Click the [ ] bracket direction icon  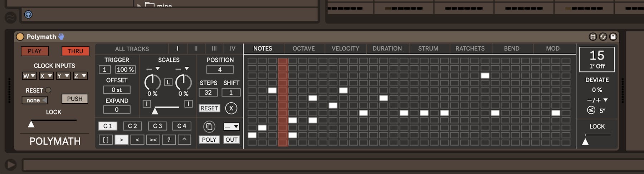pyautogui.click(x=106, y=140)
